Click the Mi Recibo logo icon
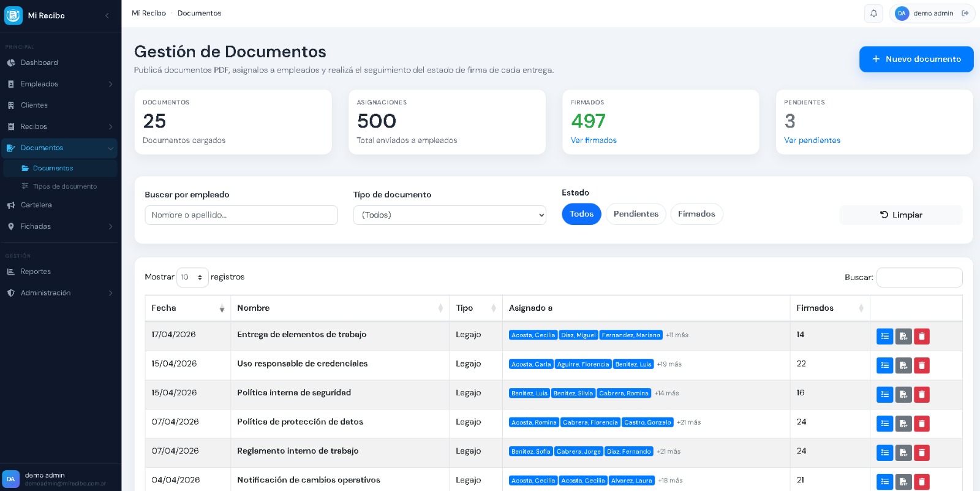Image resolution: width=980 pixels, height=491 pixels. pyautogui.click(x=13, y=15)
